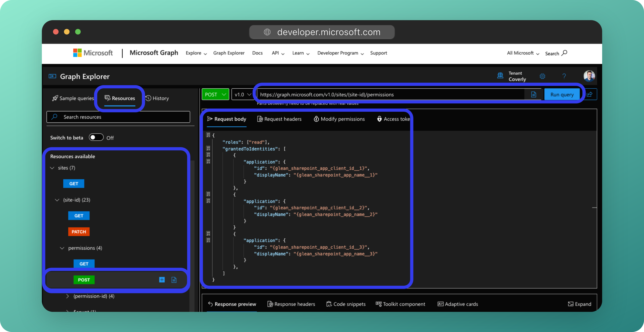Viewport: 644px width, 332px height.
Task: Open docs icon in URL bar
Action: [533, 94]
